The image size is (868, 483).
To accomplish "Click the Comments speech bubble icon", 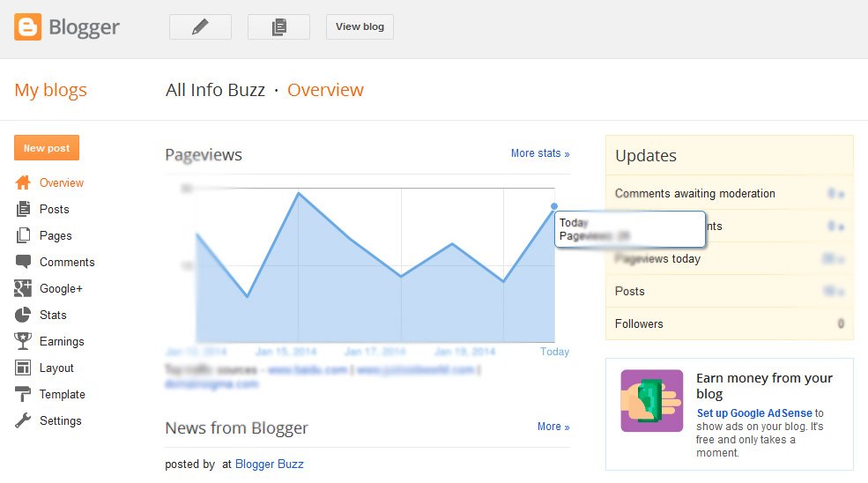I will [23, 262].
